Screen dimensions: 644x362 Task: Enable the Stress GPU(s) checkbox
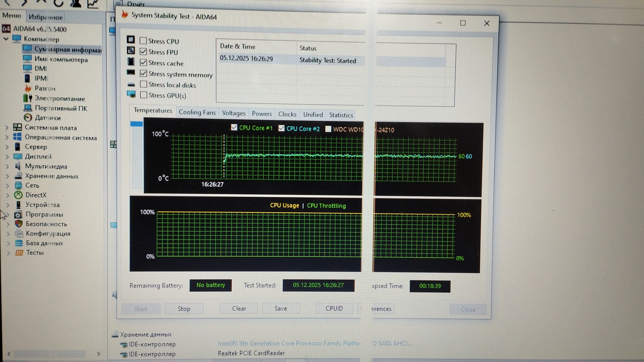click(144, 95)
